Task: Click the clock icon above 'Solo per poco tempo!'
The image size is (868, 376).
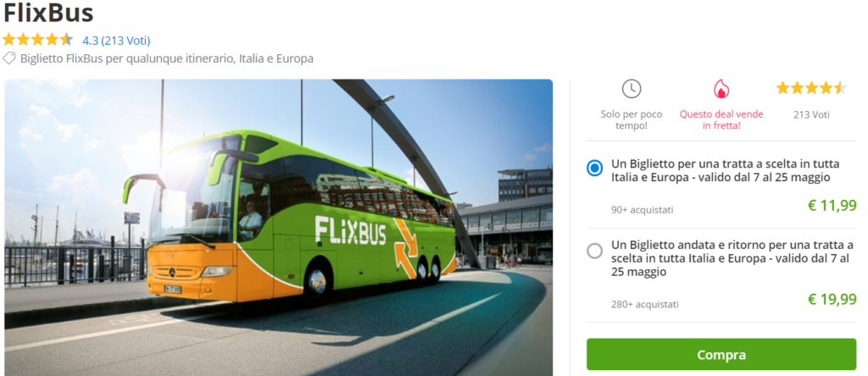Action: click(x=631, y=88)
